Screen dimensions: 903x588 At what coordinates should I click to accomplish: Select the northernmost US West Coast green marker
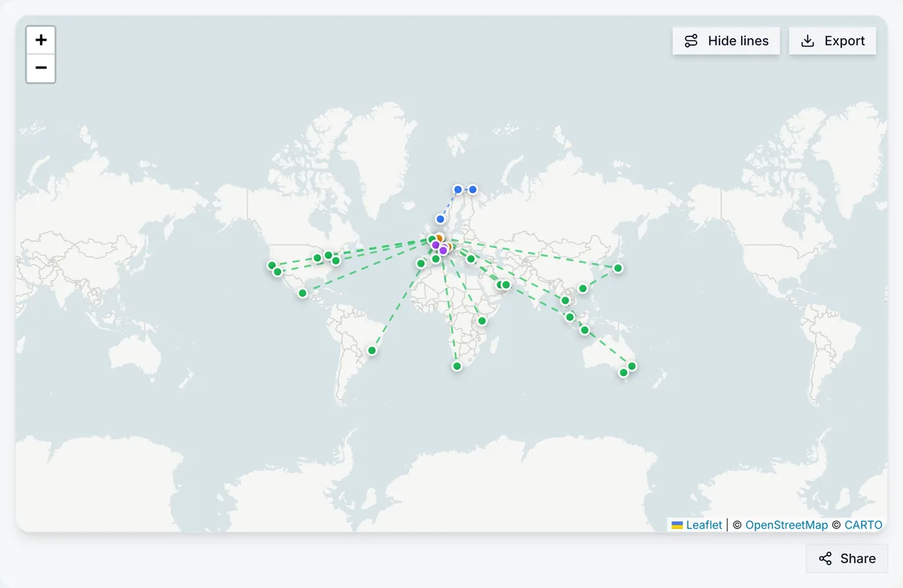[x=272, y=265]
